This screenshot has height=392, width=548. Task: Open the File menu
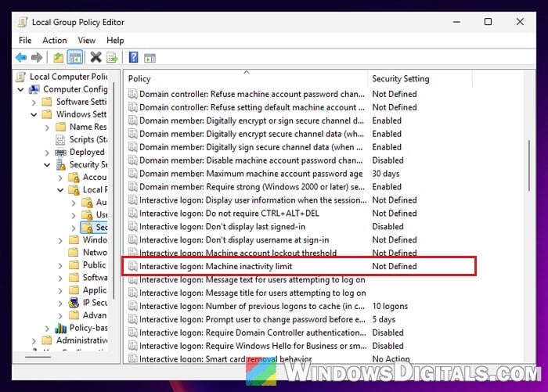tap(25, 41)
